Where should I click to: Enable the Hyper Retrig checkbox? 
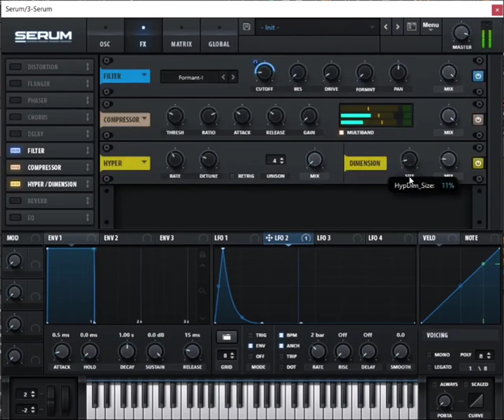tap(232, 176)
